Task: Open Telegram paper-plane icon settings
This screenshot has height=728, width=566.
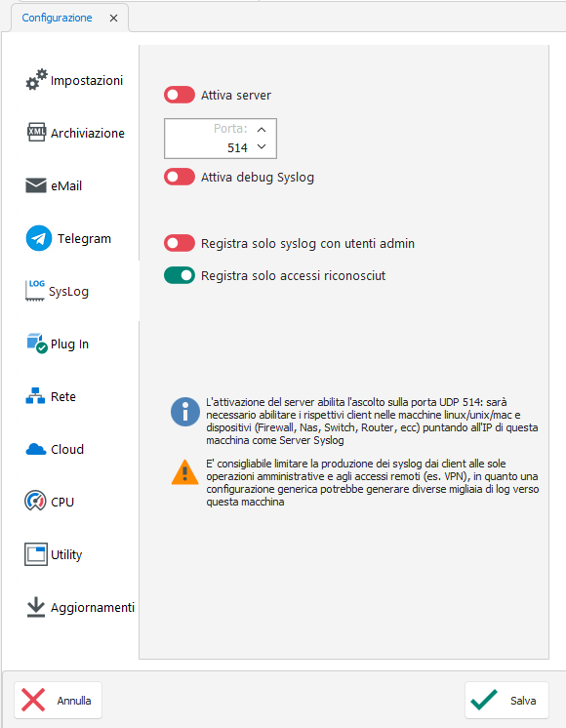Action: [x=38, y=238]
